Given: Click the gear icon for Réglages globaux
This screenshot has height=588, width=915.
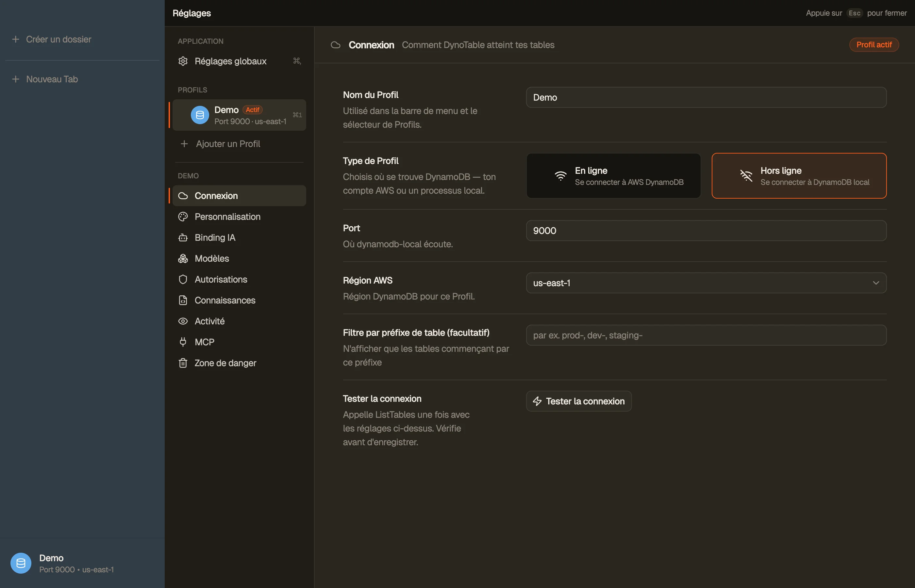Looking at the screenshot, I should pyautogui.click(x=183, y=61).
